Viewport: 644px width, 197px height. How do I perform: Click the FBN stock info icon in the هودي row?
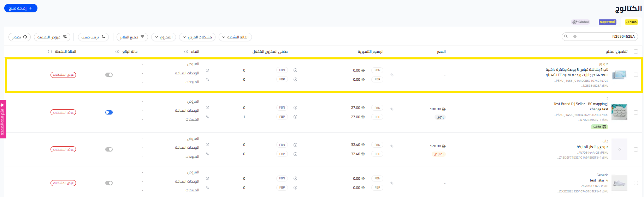click(295, 145)
